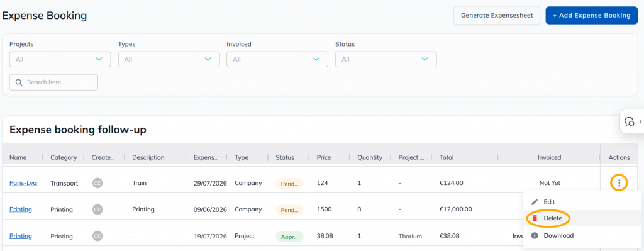Click the Transport category cell
Viewport: 644px width, 251px height.
64,183
